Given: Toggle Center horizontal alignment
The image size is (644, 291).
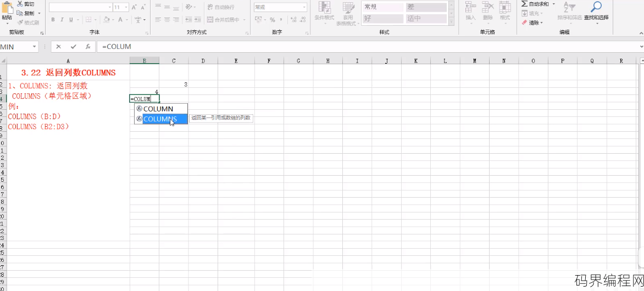Looking at the screenshot, I should tap(167, 20).
